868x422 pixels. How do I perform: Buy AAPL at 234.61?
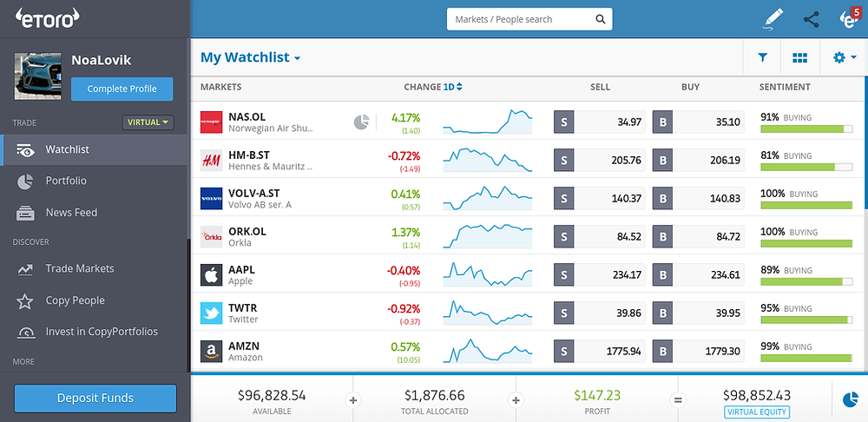coord(699,274)
